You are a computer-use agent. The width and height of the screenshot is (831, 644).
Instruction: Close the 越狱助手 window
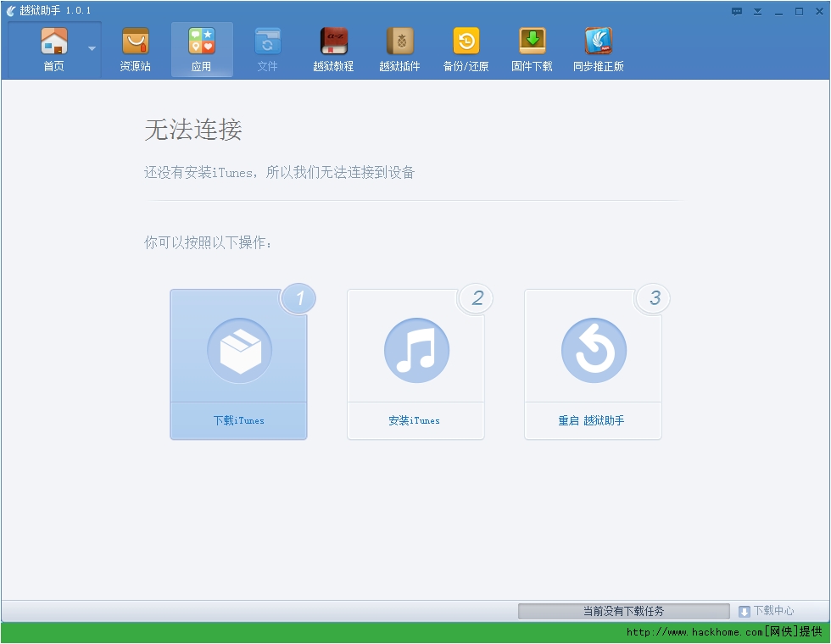pyautogui.click(x=819, y=12)
